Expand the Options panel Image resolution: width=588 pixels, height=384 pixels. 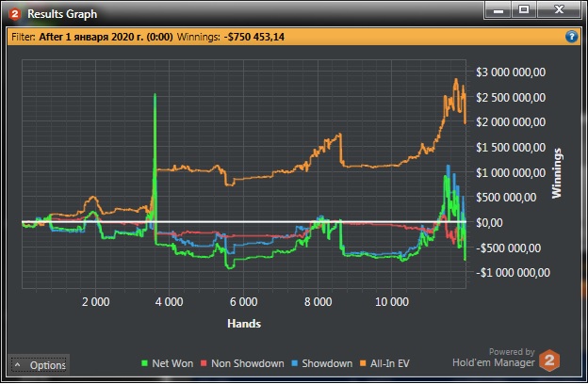(39, 365)
